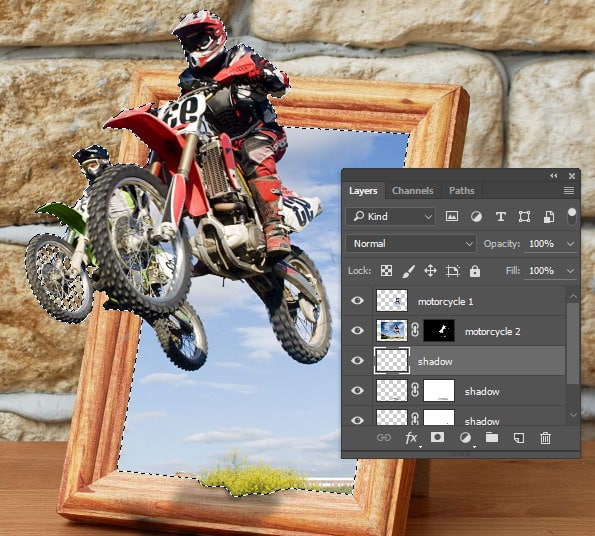This screenshot has height=536, width=595.
Task: Lock image pixels brush icon
Action: click(x=408, y=271)
